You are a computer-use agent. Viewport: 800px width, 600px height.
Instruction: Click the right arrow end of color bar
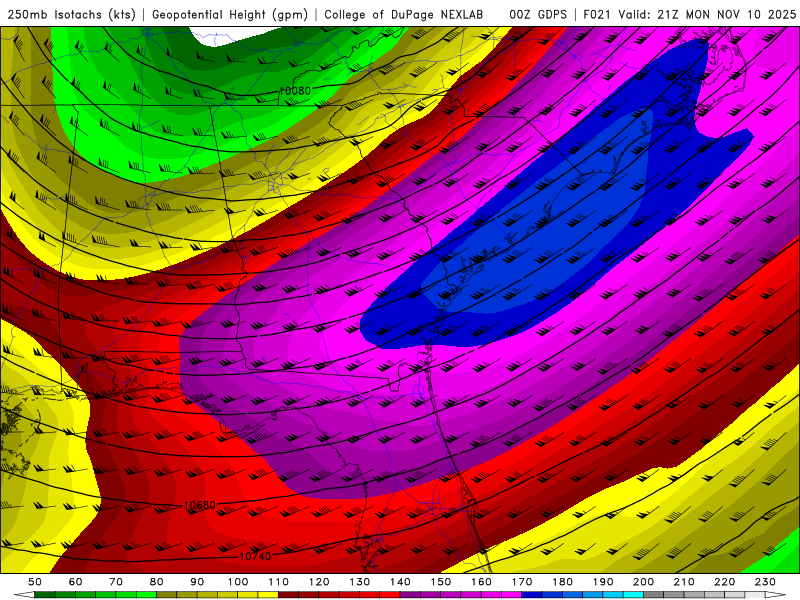(x=776, y=595)
